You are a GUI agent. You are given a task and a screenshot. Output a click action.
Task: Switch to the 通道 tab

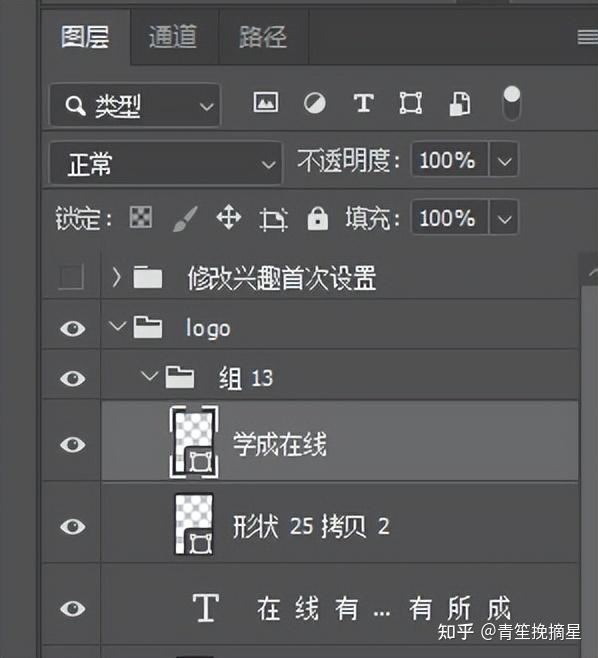tap(173, 37)
